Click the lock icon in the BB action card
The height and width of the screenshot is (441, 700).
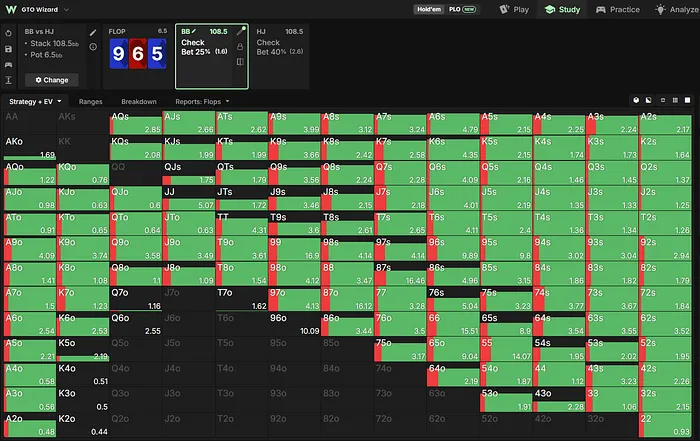click(x=240, y=46)
